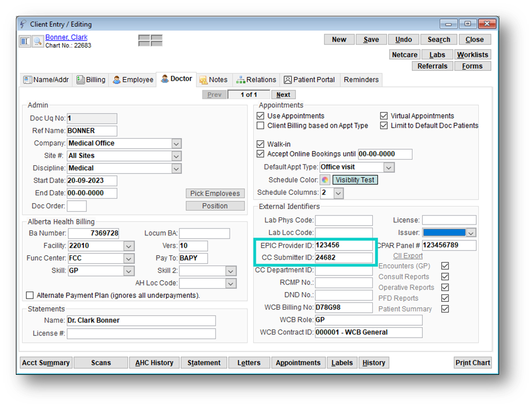Open the Facility dropdown list
This screenshot has height=407, width=532.
(x=129, y=246)
